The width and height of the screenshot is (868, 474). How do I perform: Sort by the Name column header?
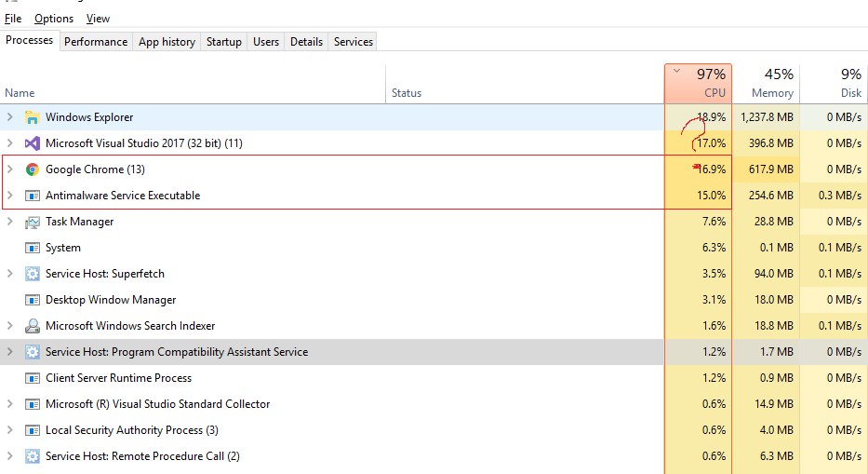tap(193, 84)
